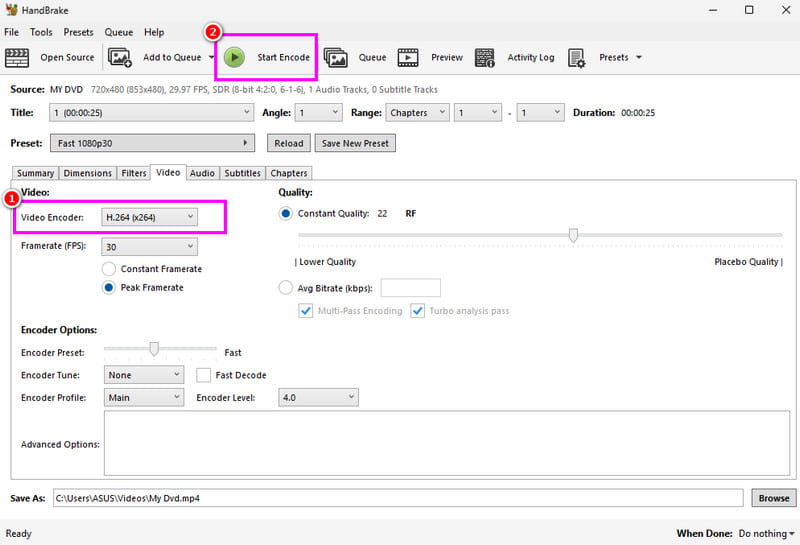This screenshot has width=800, height=545.
Task: Open the Encoder Profile Main dropdown
Action: (x=144, y=398)
